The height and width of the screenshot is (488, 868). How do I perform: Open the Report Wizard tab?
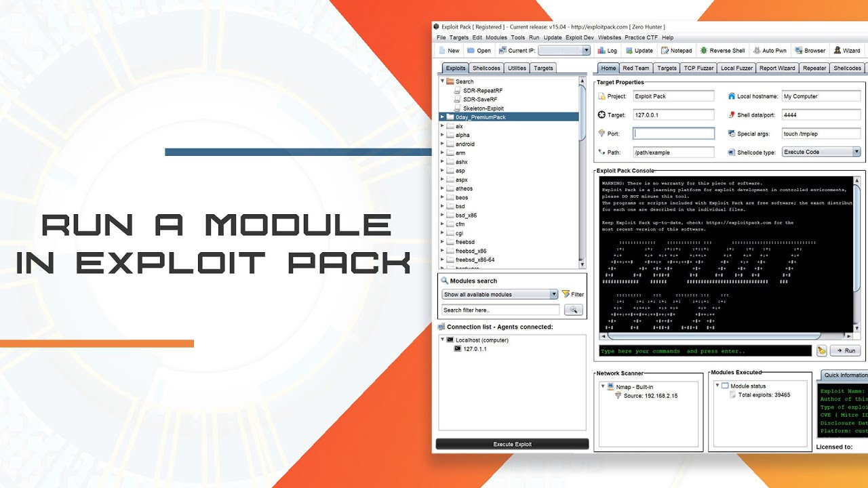pyautogui.click(x=777, y=68)
